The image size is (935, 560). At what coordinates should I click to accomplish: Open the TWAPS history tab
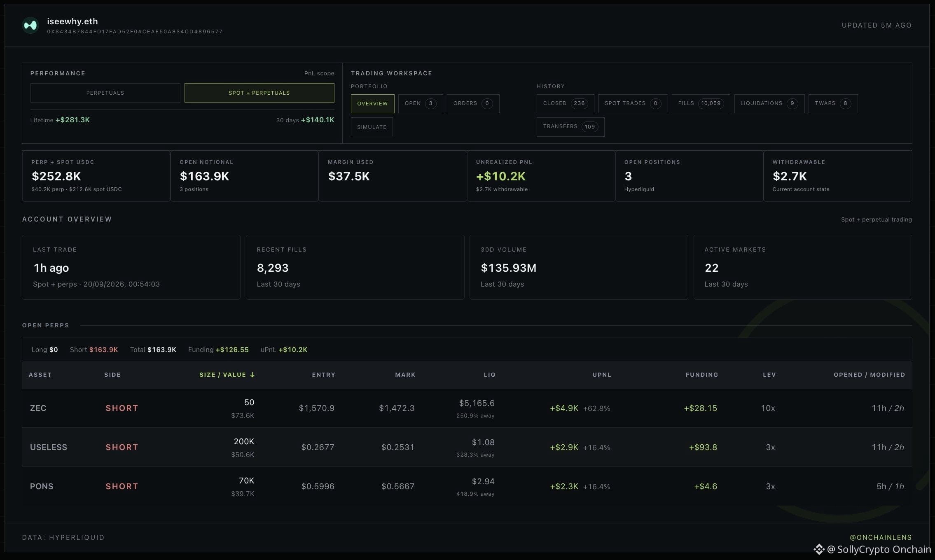(x=833, y=103)
